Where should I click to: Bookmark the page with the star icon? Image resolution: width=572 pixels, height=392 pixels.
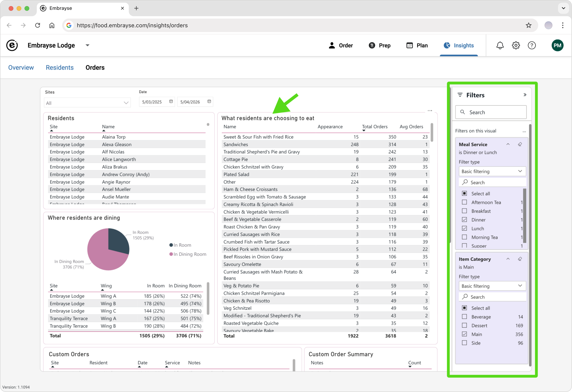(528, 25)
